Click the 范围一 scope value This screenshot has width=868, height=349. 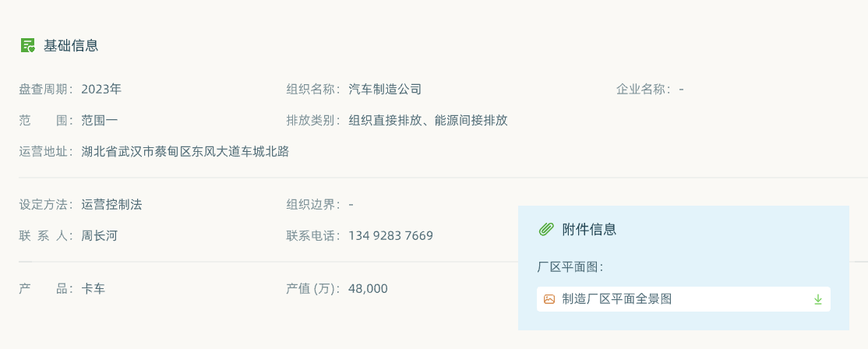coord(100,121)
